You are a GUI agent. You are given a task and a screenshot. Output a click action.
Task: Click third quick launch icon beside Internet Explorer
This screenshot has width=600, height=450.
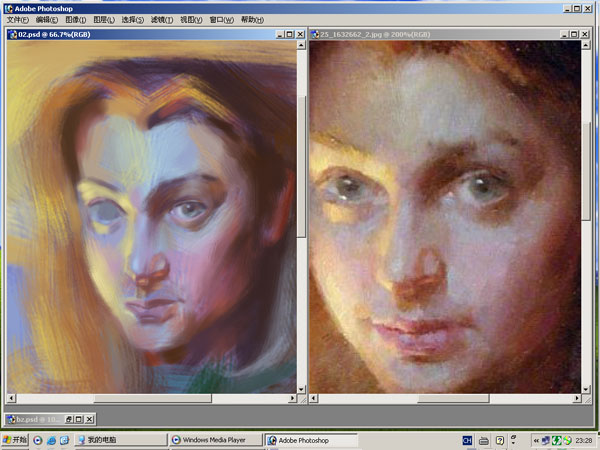click(64, 440)
